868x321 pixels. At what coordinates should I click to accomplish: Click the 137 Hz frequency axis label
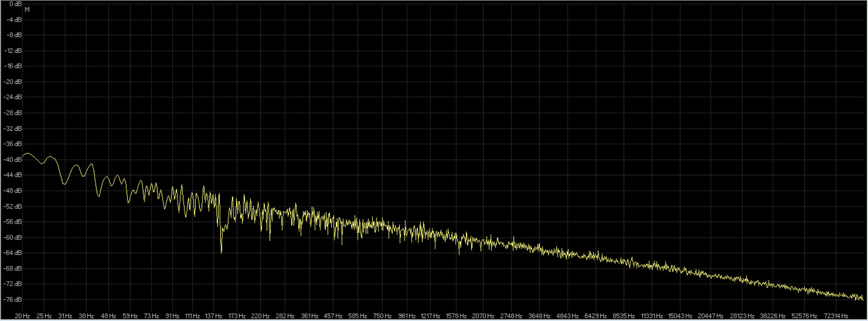(213, 316)
